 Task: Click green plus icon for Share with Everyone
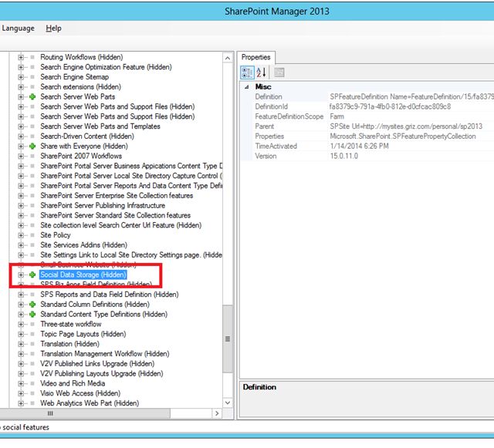pyautogui.click(x=32, y=146)
